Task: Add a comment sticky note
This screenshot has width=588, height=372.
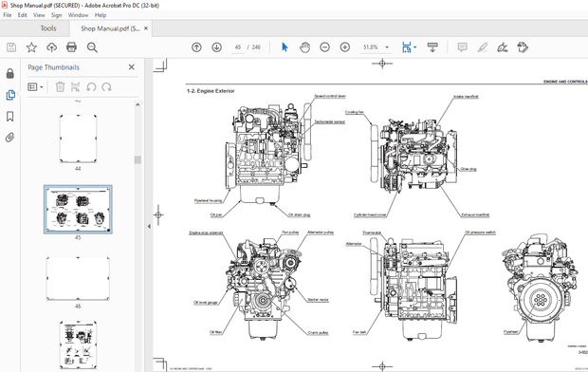Action: [463, 47]
